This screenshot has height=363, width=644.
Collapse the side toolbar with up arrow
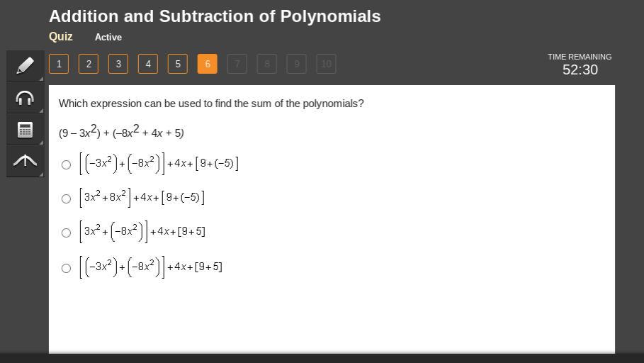[x=25, y=162]
